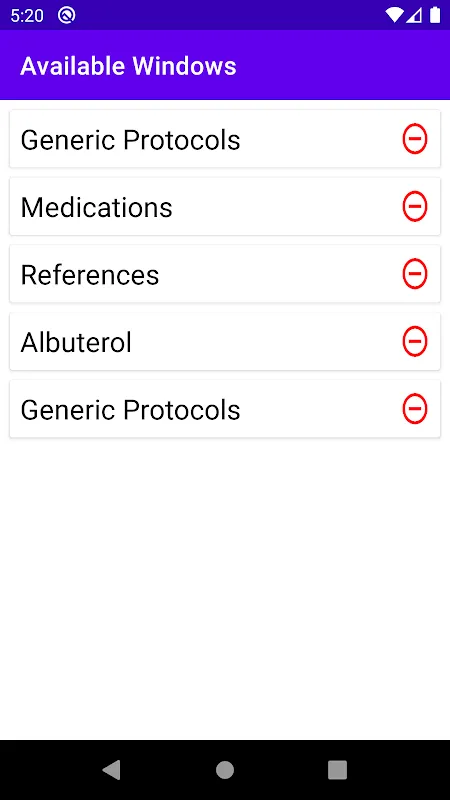Image resolution: width=450 pixels, height=800 pixels.
Task: Remove the Albuterol window
Action: [x=414, y=341]
